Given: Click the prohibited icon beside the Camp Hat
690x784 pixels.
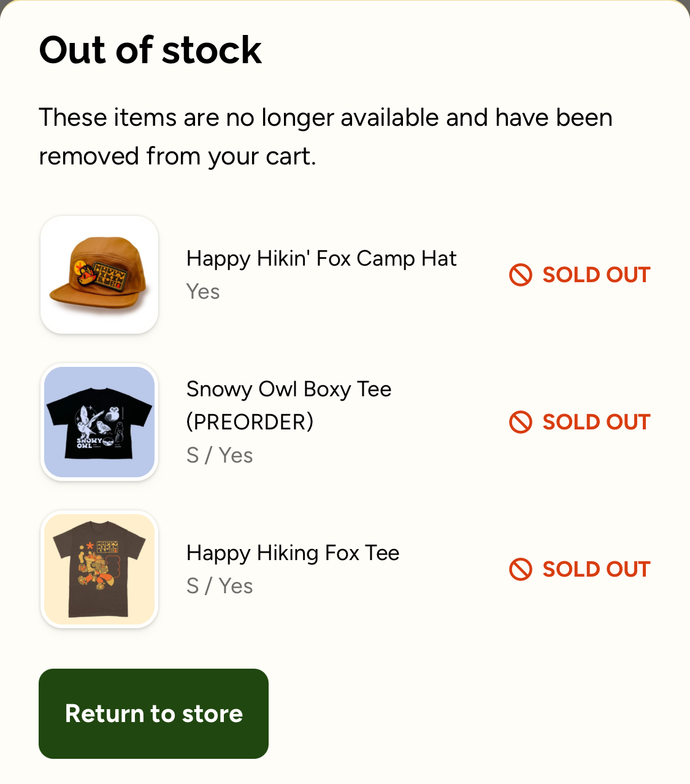Looking at the screenshot, I should [x=520, y=275].
